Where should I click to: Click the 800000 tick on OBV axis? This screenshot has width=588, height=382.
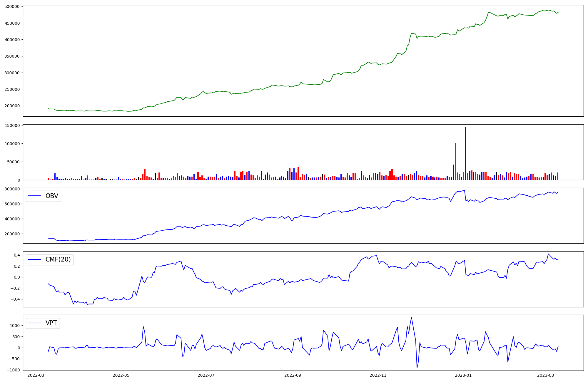click(x=12, y=189)
